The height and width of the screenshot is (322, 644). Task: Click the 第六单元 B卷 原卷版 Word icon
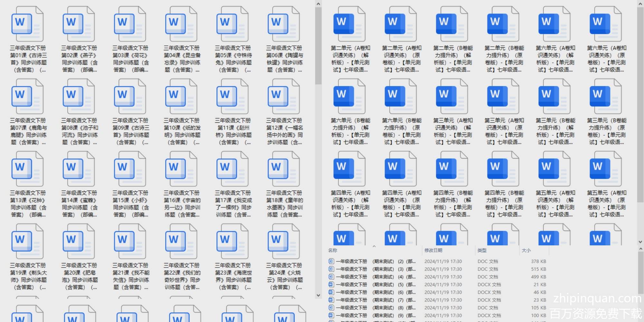point(400,97)
